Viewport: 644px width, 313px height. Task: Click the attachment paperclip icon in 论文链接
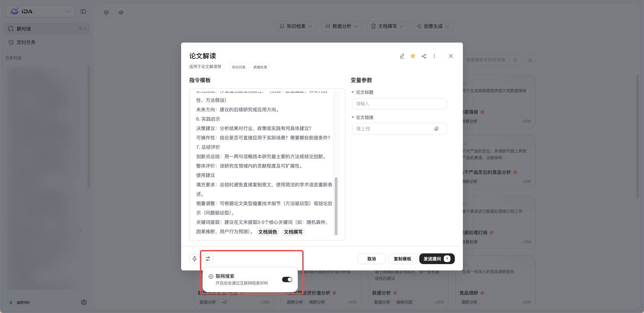[x=436, y=129]
